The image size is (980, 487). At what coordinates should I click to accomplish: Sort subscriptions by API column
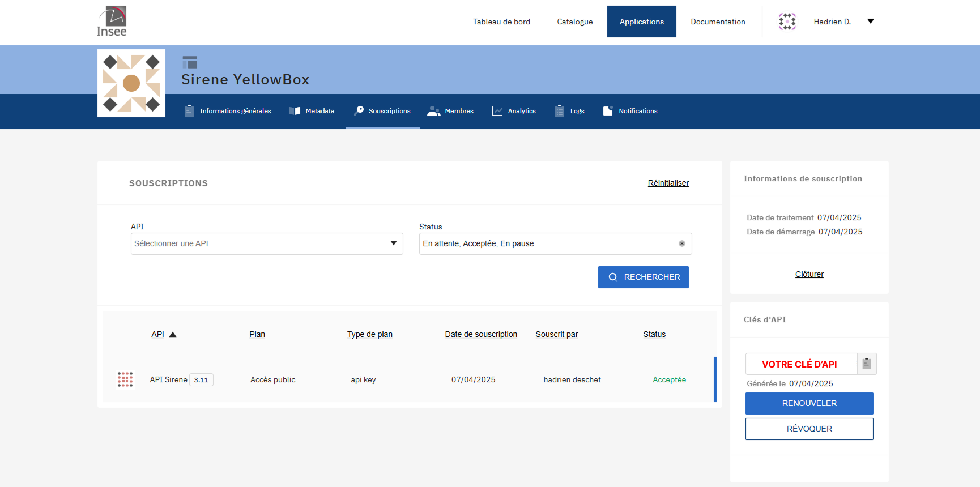(x=158, y=334)
